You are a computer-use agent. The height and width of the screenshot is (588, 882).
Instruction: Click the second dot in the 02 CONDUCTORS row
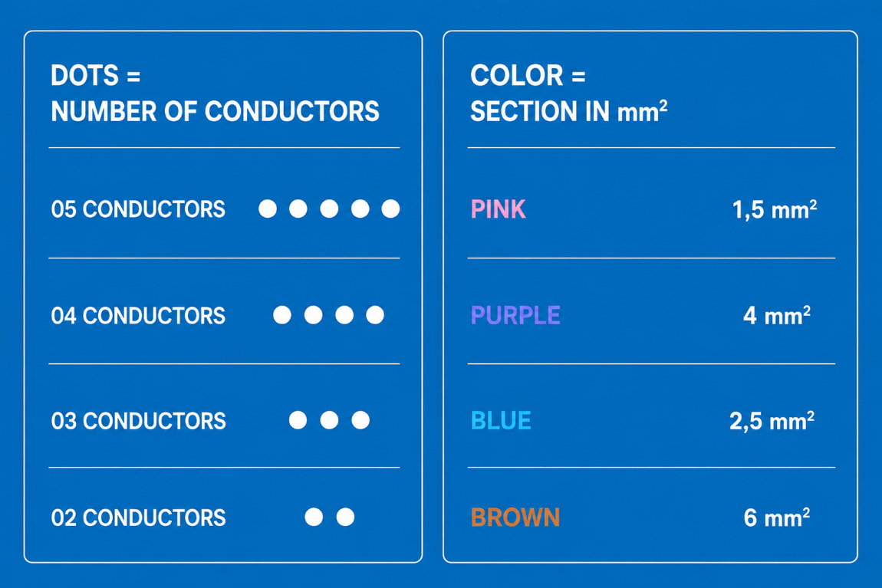point(345,517)
